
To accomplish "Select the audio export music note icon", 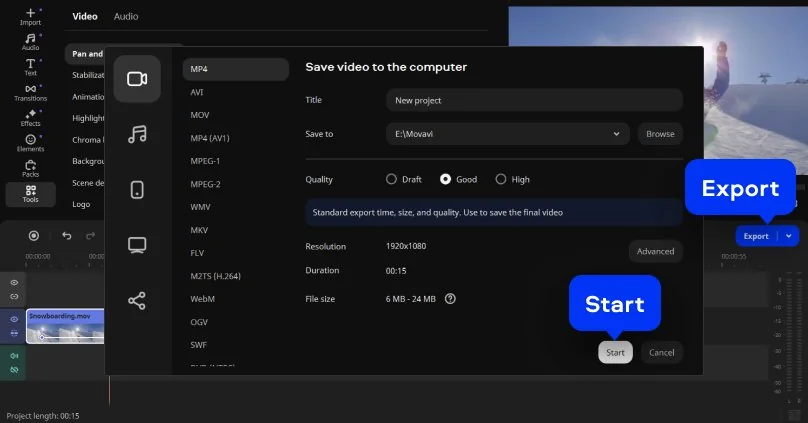I will tap(137, 134).
